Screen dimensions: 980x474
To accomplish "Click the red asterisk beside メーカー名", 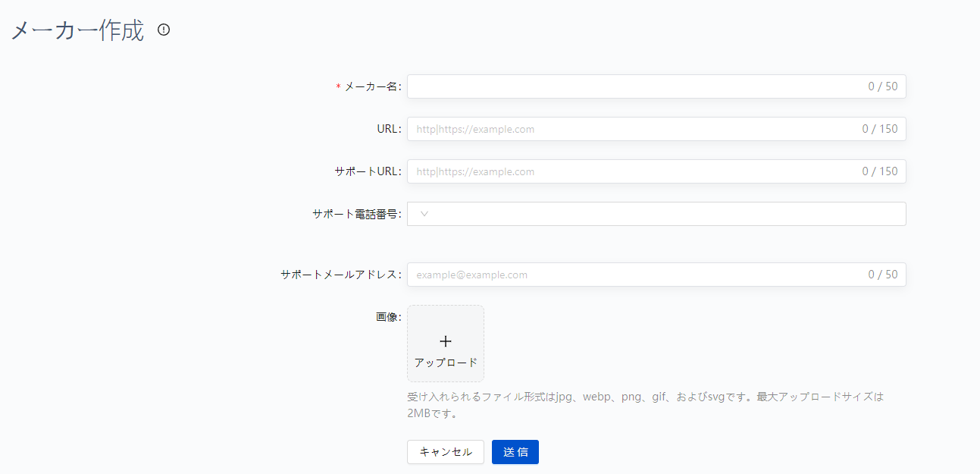I will [337, 86].
